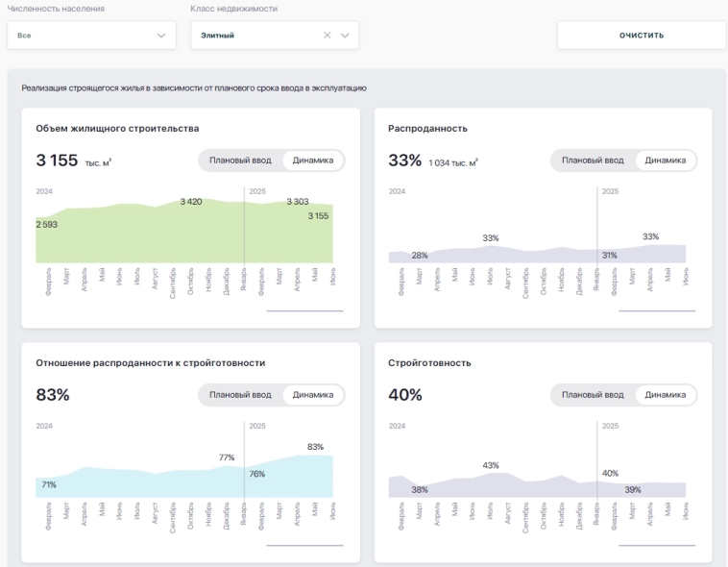
Task: Select Динамика in the Распроданность card
Action: [x=666, y=160]
